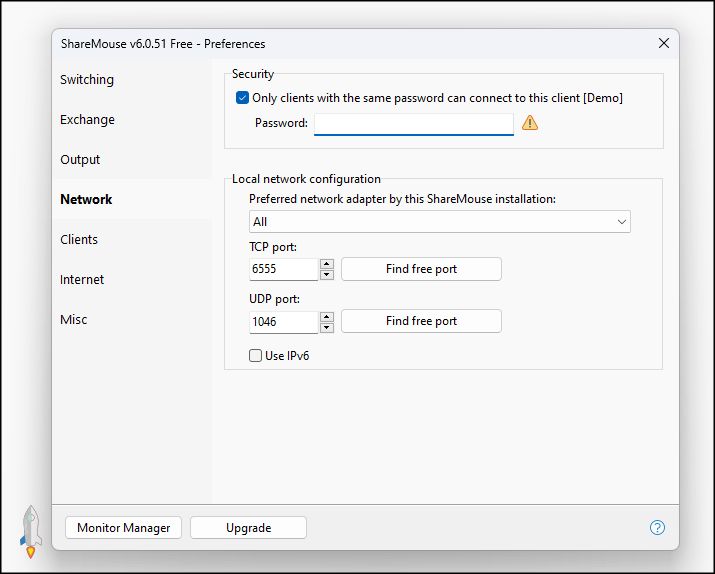Click the rocket icon at bottom left
The height and width of the screenshot is (574, 715).
[31, 530]
